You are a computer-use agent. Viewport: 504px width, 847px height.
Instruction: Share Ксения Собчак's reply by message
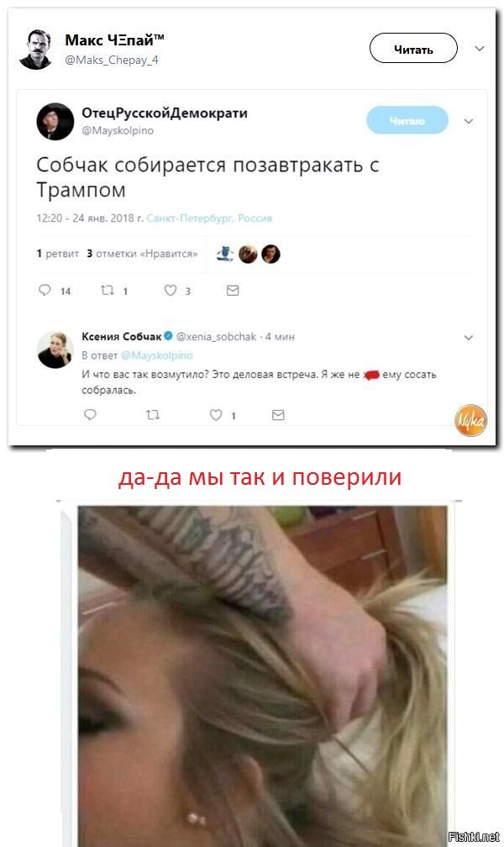[278, 415]
